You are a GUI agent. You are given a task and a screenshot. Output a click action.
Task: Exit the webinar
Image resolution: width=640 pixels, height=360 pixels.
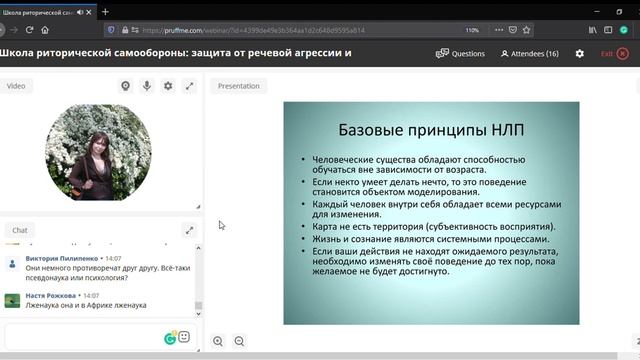[x=615, y=53]
